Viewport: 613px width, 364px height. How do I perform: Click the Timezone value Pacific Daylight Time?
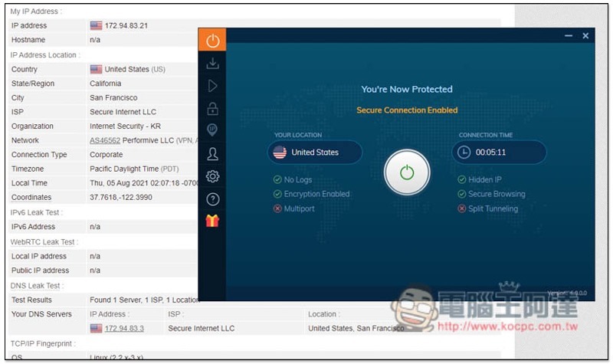(124, 169)
